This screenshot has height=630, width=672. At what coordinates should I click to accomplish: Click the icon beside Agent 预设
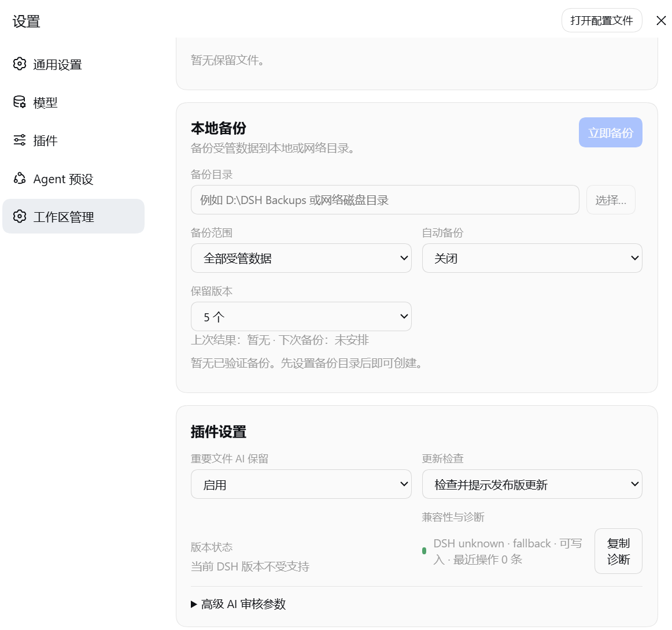click(x=19, y=178)
